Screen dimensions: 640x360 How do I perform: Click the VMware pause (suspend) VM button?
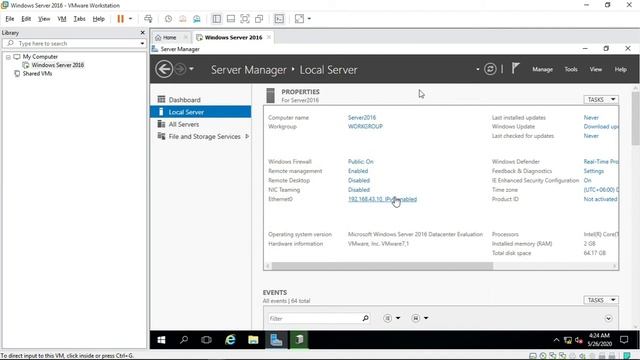pyautogui.click(x=120, y=19)
